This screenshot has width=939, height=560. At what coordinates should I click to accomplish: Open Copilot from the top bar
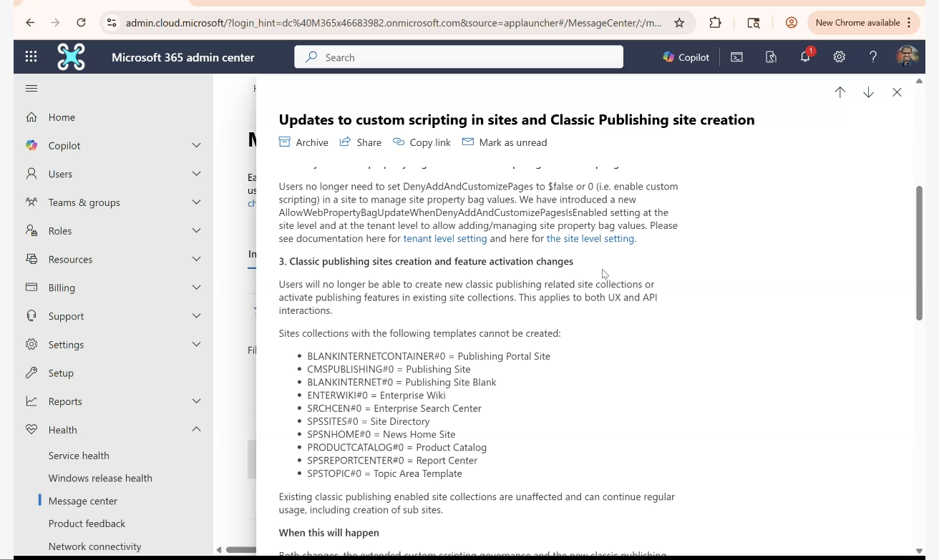pos(686,57)
